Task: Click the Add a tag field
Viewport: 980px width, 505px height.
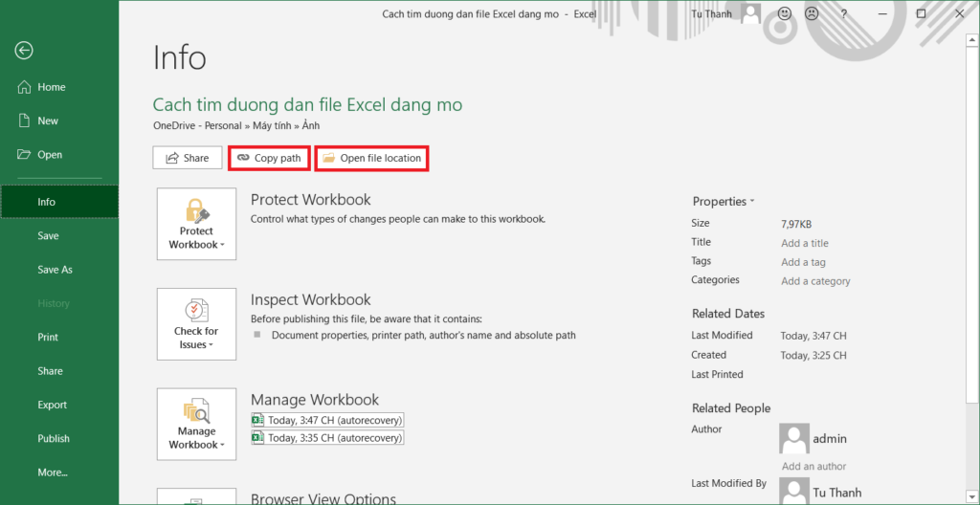Action: click(803, 262)
